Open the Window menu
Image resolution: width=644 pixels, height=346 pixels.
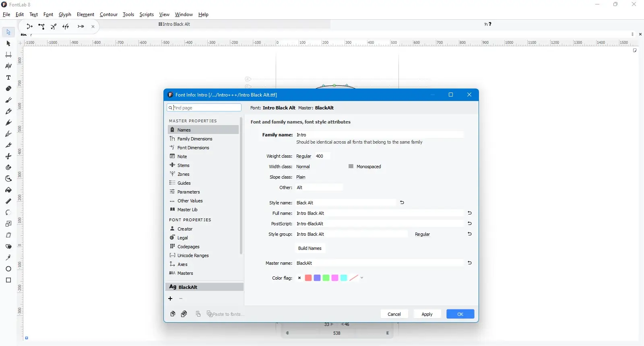[x=184, y=14]
